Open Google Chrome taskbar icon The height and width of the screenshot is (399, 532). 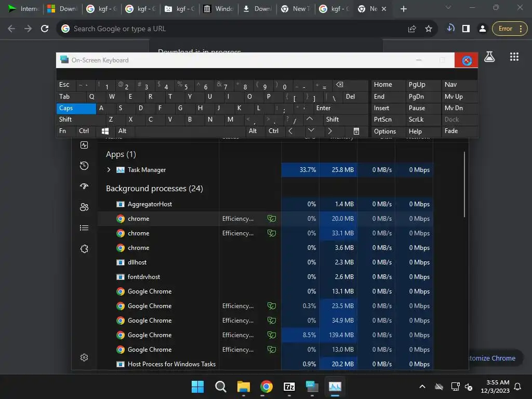pos(267,387)
